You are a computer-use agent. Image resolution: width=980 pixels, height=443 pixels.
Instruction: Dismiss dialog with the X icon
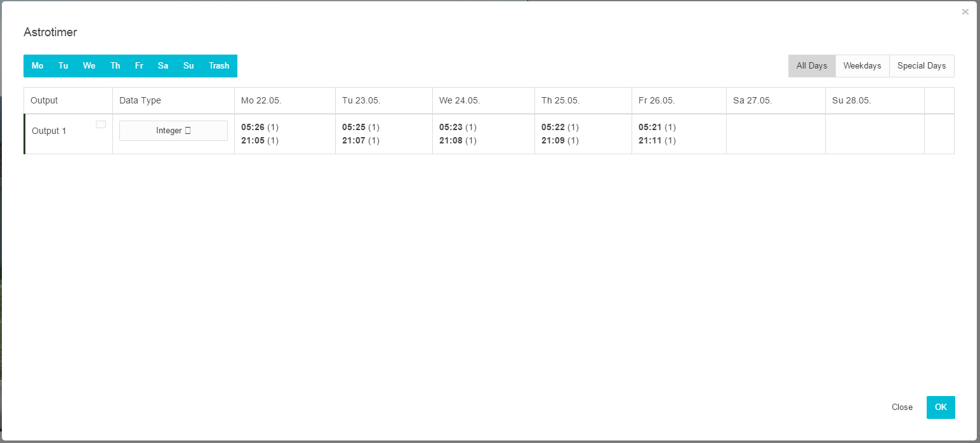[x=965, y=12]
